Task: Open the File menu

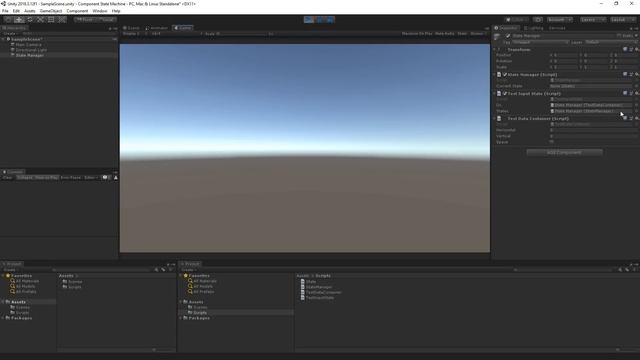Action: click(x=5, y=11)
